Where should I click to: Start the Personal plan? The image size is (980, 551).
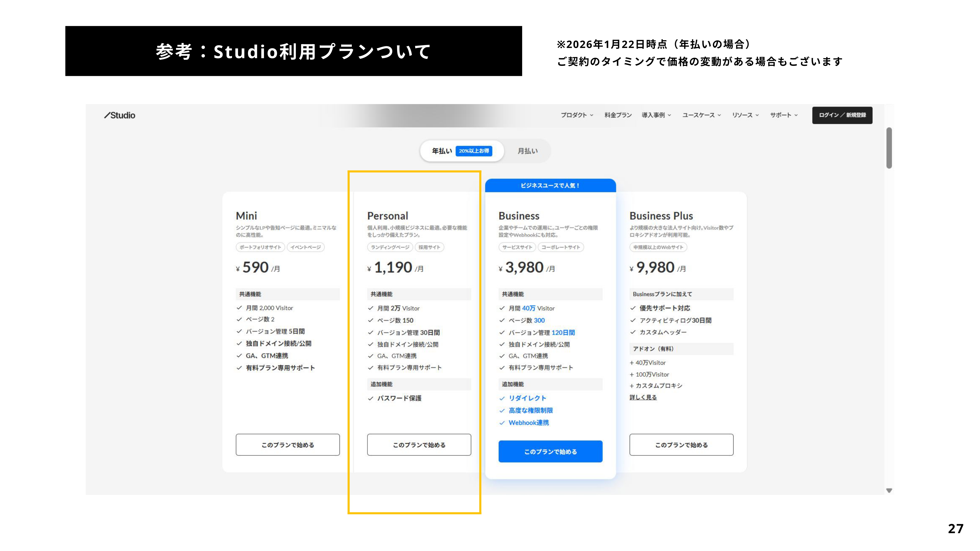pyautogui.click(x=419, y=444)
